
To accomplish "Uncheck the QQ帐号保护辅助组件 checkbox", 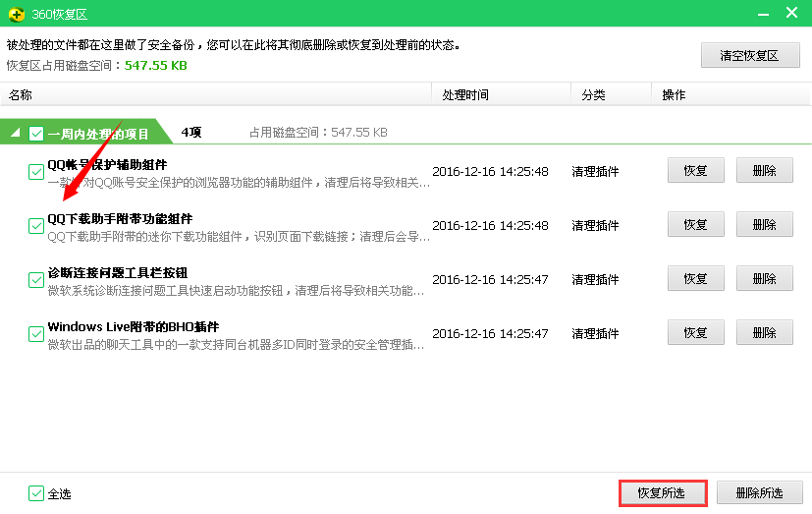I will [x=36, y=172].
